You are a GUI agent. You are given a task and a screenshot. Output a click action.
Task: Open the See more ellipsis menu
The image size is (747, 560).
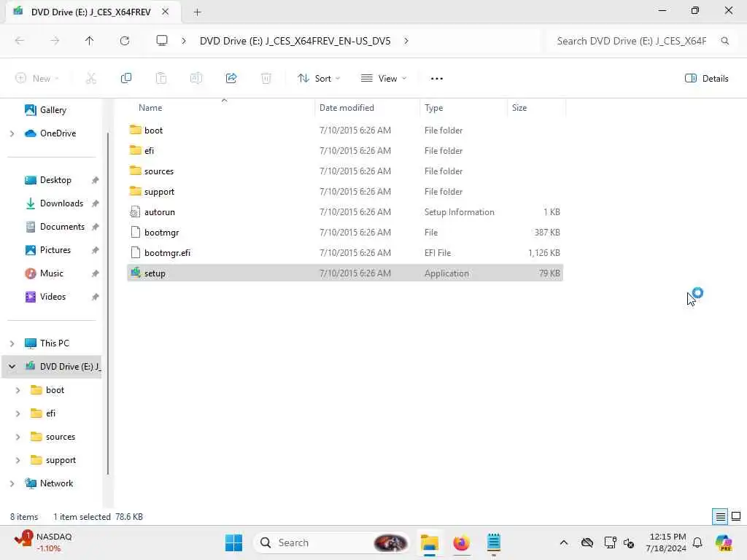(x=436, y=79)
